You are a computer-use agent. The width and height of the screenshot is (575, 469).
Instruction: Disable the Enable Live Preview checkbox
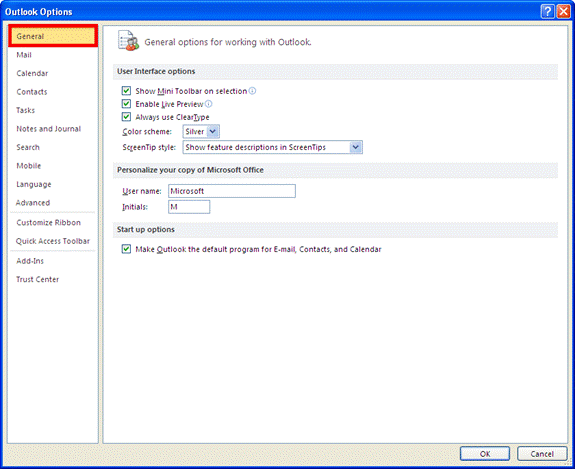pyautogui.click(x=126, y=104)
